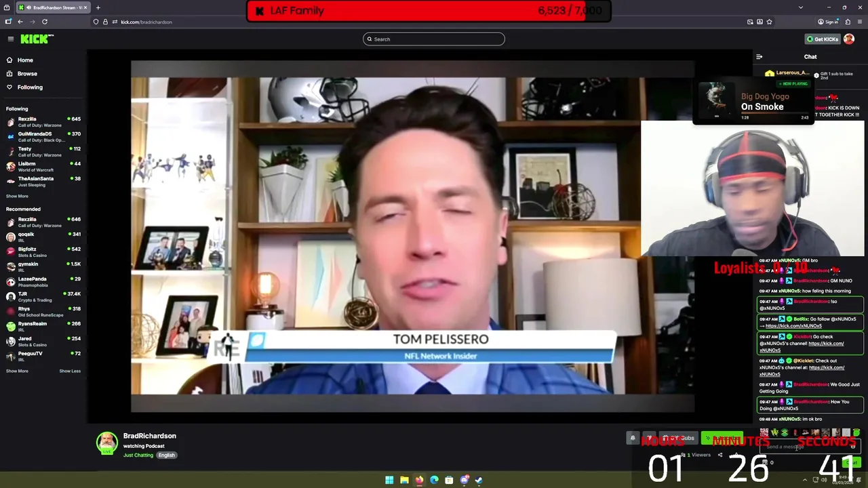Open Lisibrm World of Warcraft channel
The height and width of the screenshot is (488, 868).
pyautogui.click(x=43, y=167)
